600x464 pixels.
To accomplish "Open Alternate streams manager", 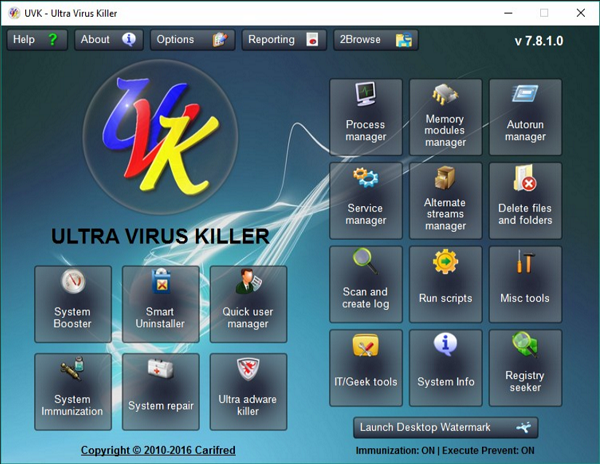I will 445,200.
